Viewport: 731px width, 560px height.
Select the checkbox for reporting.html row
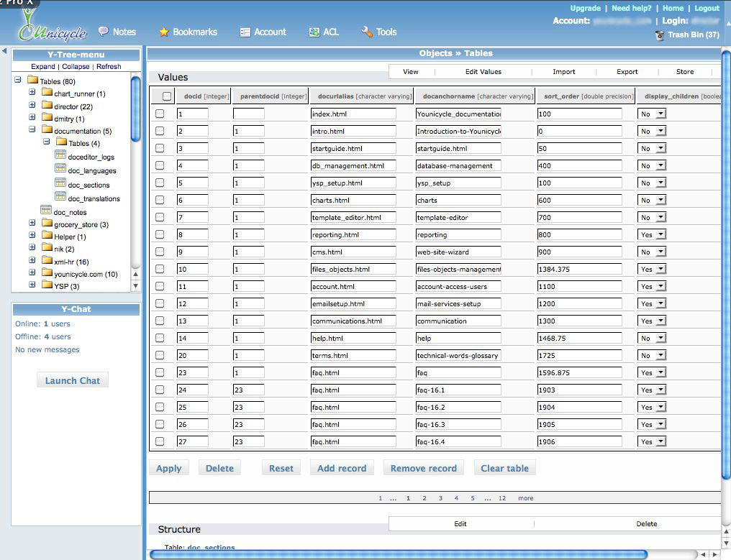coord(160,234)
